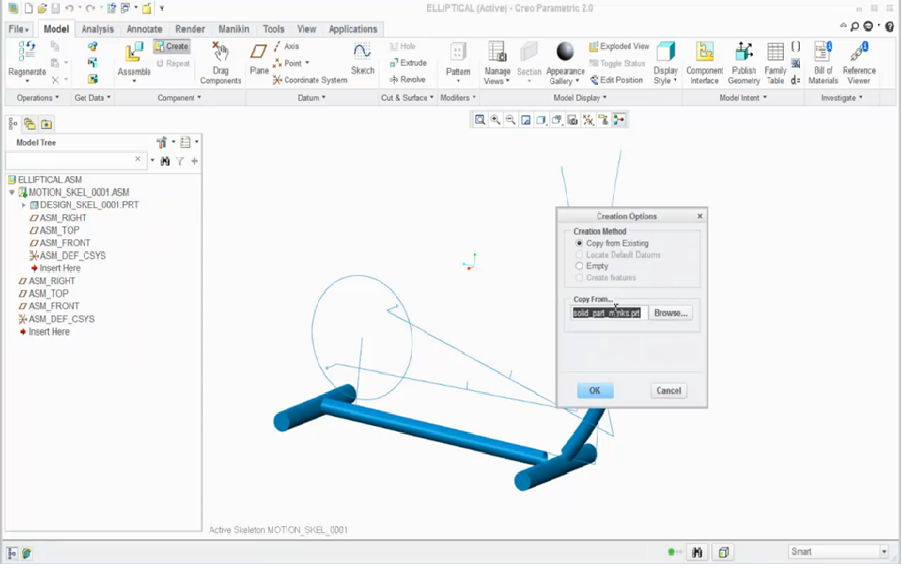Open the Applications tab

pyautogui.click(x=353, y=29)
